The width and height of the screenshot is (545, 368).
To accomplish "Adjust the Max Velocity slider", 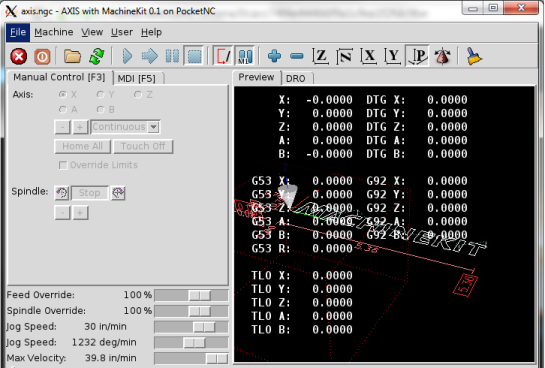I will [x=217, y=358].
